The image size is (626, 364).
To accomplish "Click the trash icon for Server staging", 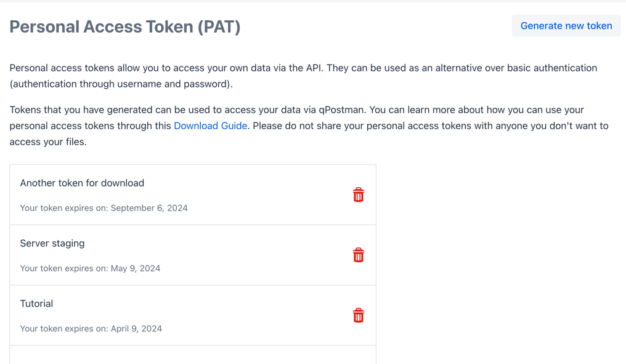I will (x=358, y=255).
